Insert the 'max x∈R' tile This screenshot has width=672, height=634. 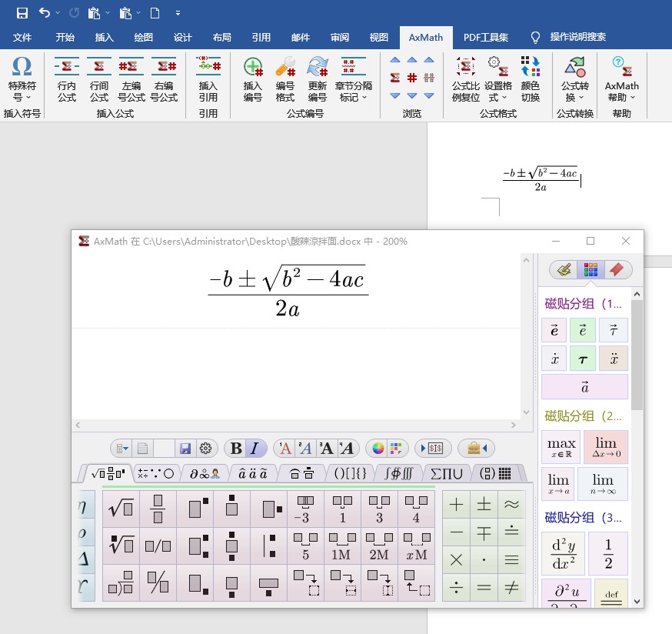click(561, 447)
